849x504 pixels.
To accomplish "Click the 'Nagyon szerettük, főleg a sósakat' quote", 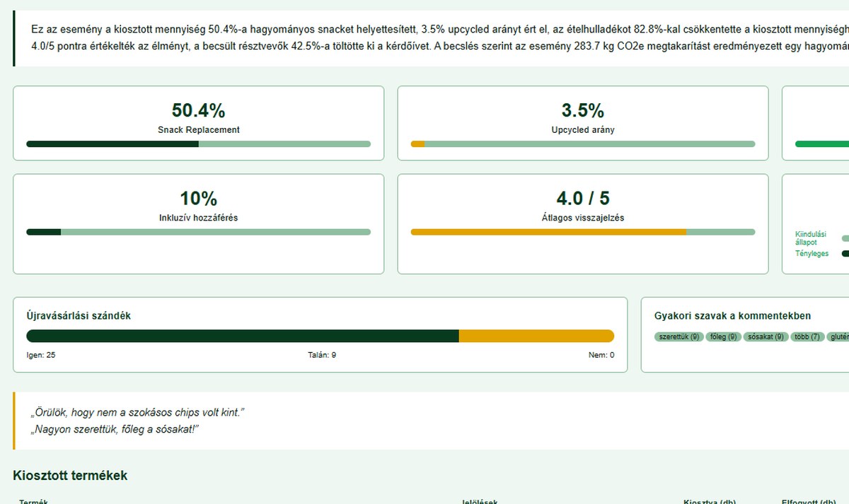I will 114,429.
